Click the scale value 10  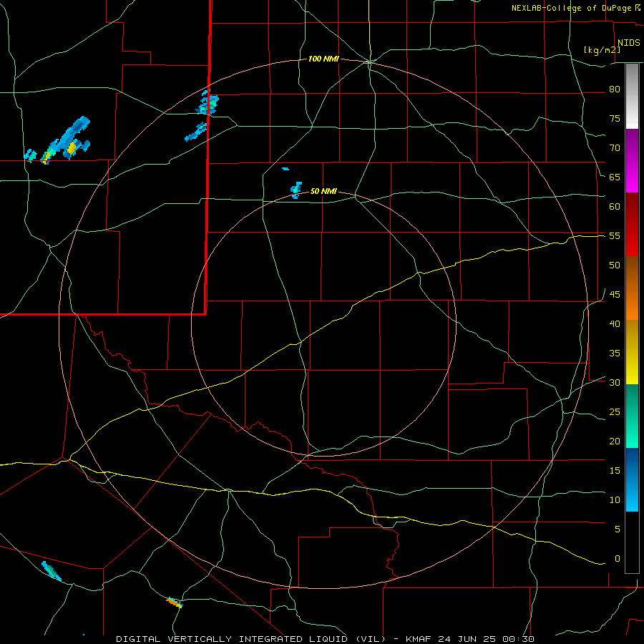pyautogui.click(x=615, y=500)
